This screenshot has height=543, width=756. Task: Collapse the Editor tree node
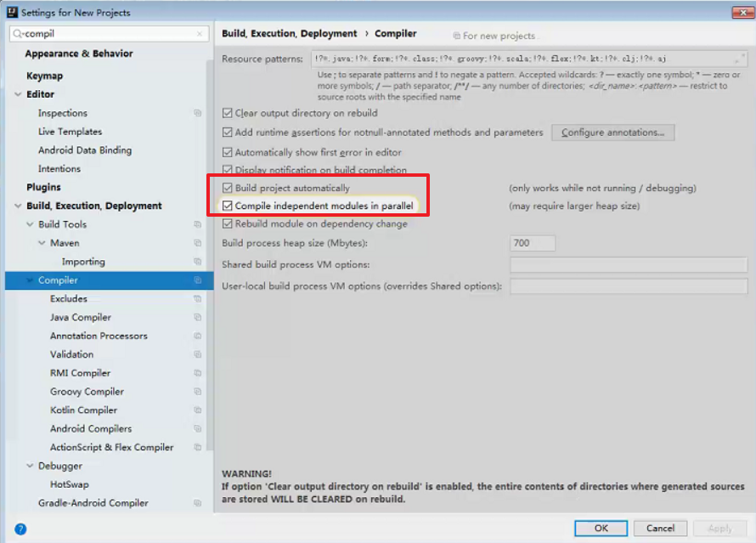(18, 94)
